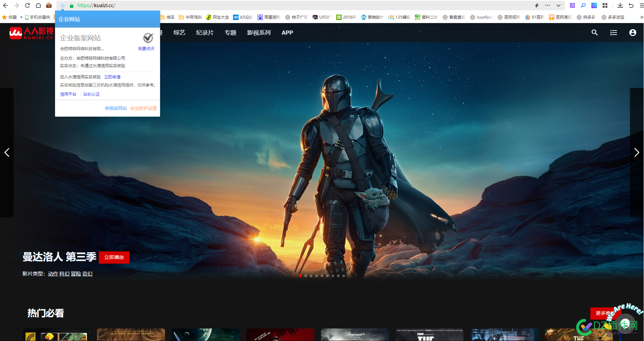Click the red 立即播放 button
The image size is (644, 341).
pyautogui.click(x=114, y=257)
